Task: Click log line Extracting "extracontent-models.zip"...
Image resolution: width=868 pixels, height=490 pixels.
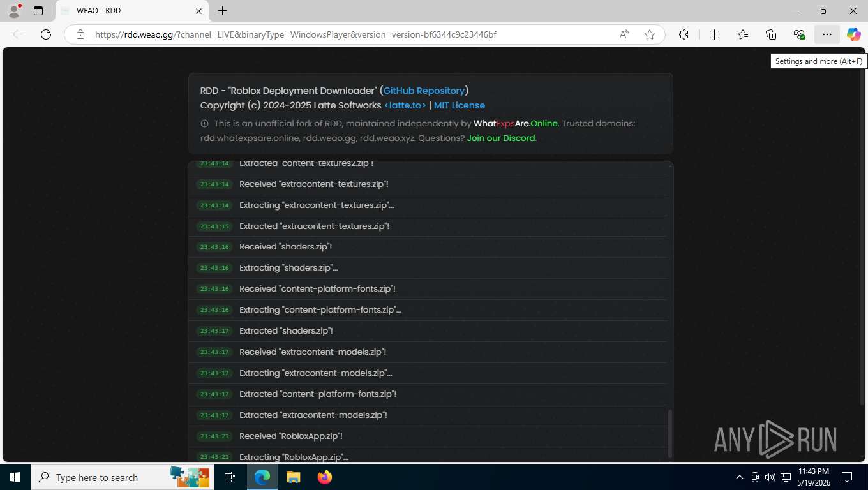Action: tap(316, 373)
